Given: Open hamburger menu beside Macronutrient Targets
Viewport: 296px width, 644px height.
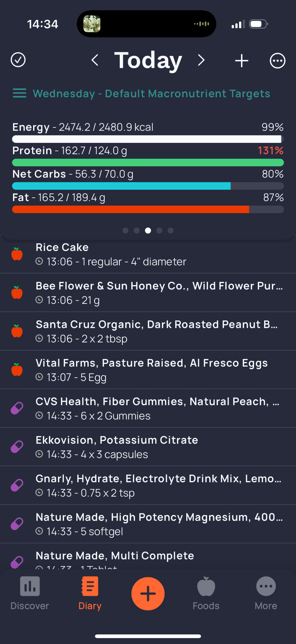Looking at the screenshot, I should pos(19,93).
